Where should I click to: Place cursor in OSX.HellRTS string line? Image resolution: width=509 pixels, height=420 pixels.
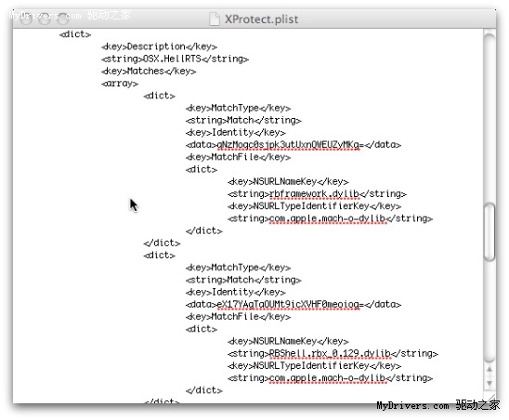(x=175, y=59)
